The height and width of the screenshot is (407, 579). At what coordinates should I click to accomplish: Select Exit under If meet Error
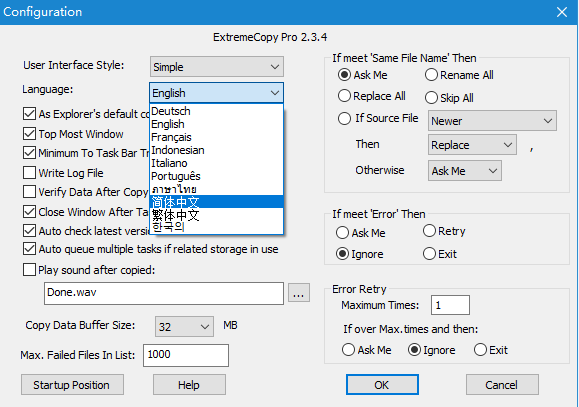(429, 254)
